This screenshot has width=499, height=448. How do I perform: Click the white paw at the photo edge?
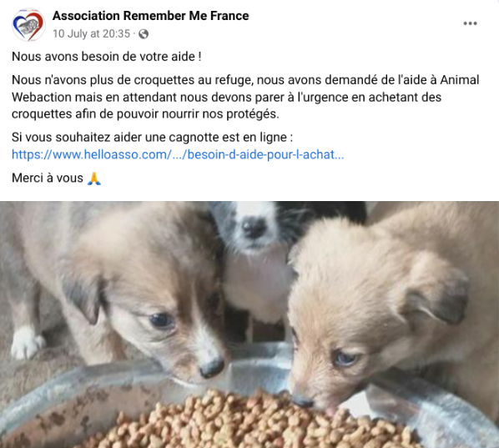tap(26, 342)
